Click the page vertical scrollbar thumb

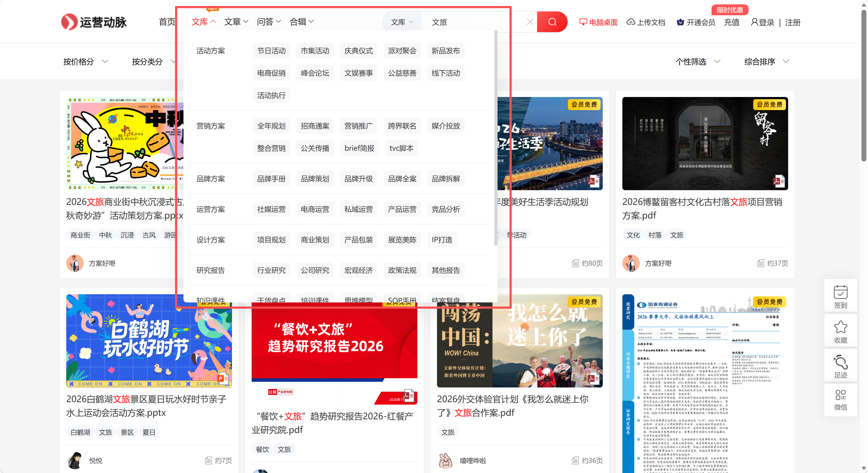pyautogui.click(x=864, y=86)
